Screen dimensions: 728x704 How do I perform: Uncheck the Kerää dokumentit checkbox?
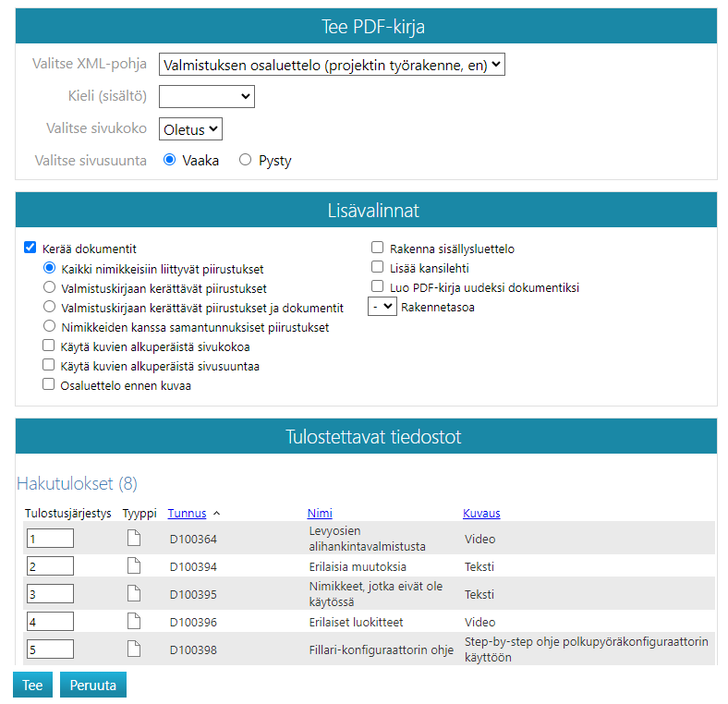point(30,248)
